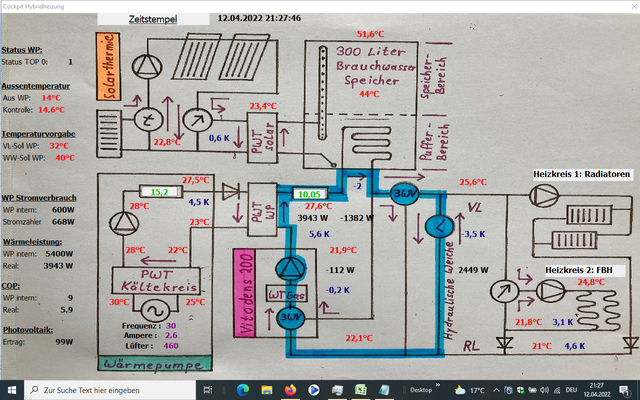Select the PWT solar heat exchanger box
Screen dimensions: 640x400
(x=262, y=138)
